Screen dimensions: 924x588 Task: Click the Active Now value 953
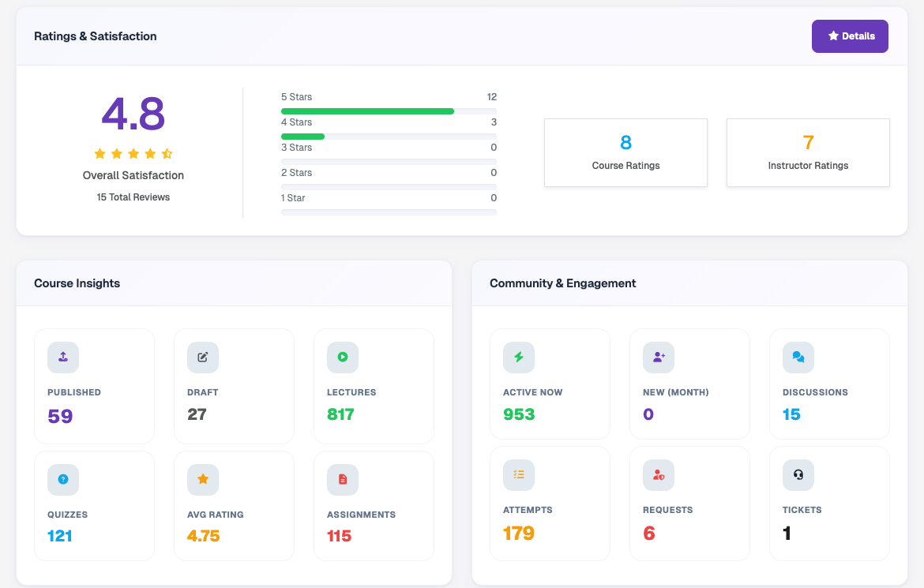pos(519,415)
